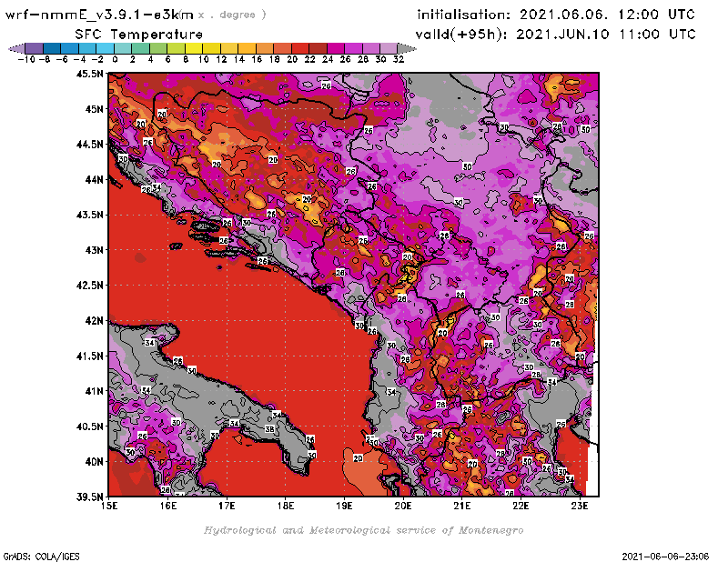Click the '40.5N' latitude label
The height and width of the screenshot is (562, 728).
[x=89, y=426]
